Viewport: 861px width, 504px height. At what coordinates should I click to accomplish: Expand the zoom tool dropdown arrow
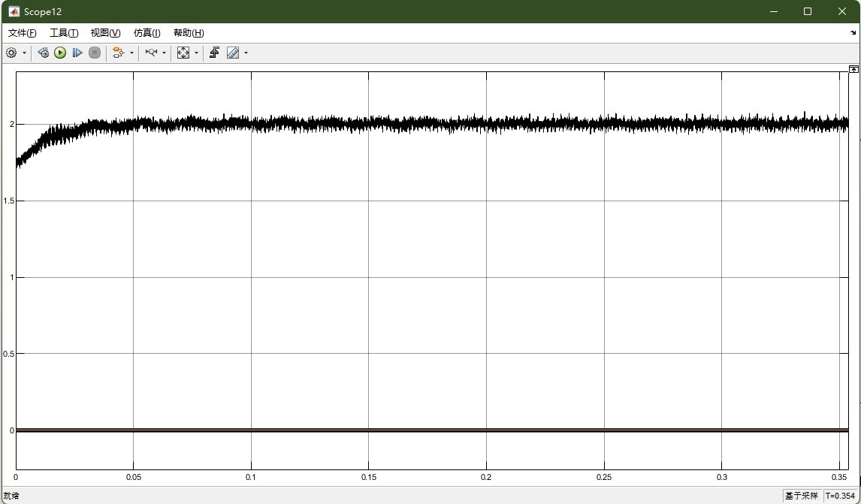164,53
